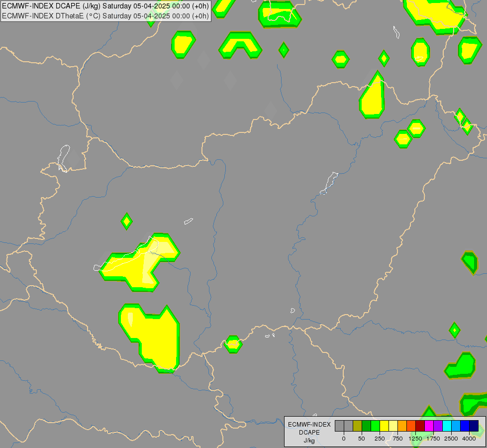Click the DCAPE label in the legend
This screenshot has width=487, height=448.
(x=309, y=433)
